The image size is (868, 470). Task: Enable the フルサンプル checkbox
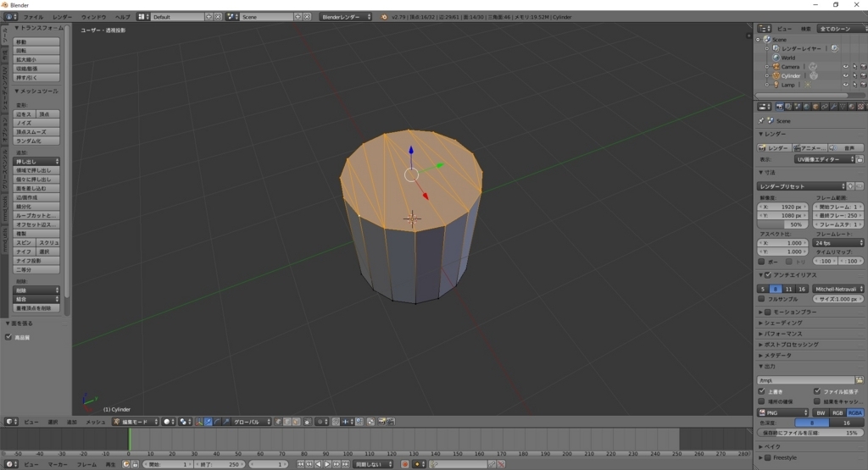coord(762,299)
